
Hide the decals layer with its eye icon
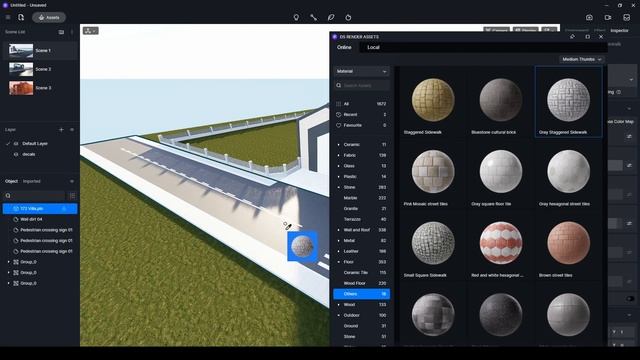[16, 154]
